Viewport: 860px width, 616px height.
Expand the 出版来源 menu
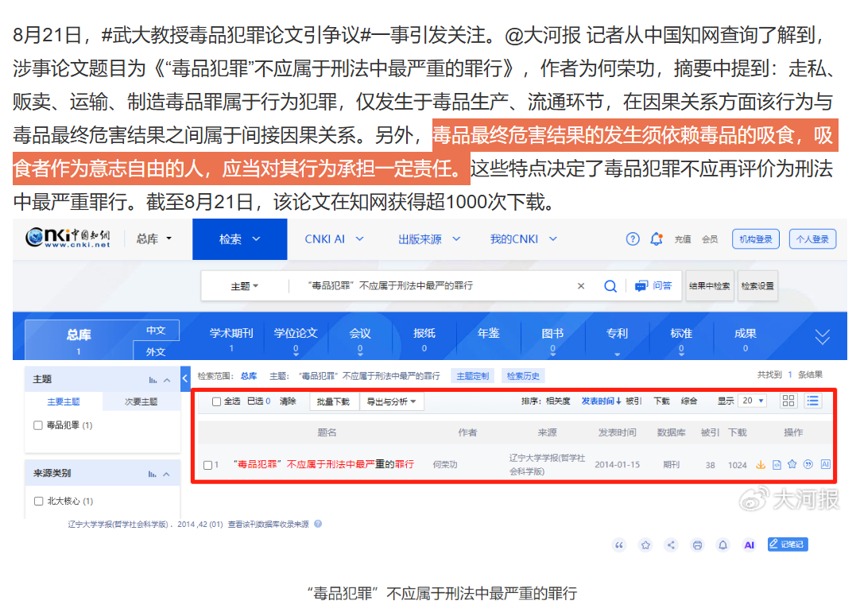click(x=429, y=239)
